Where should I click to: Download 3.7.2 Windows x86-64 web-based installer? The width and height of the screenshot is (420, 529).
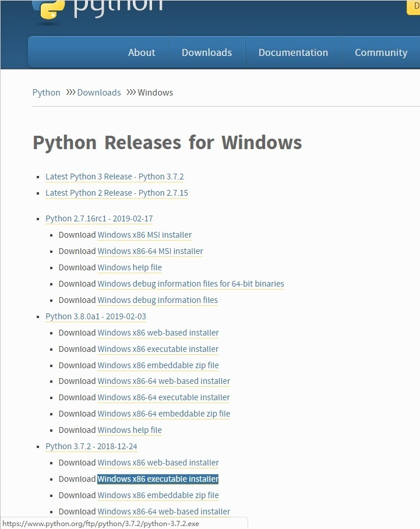tap(164, 512)
